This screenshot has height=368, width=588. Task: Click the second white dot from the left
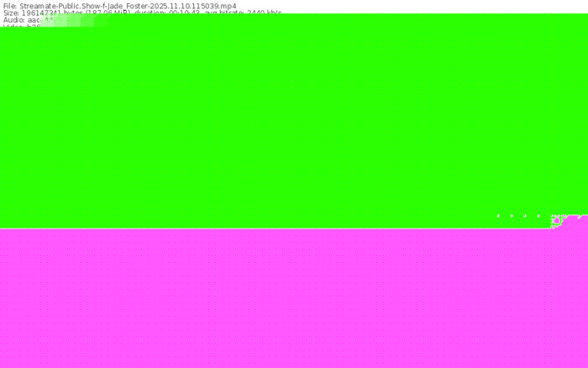(512, 216)
